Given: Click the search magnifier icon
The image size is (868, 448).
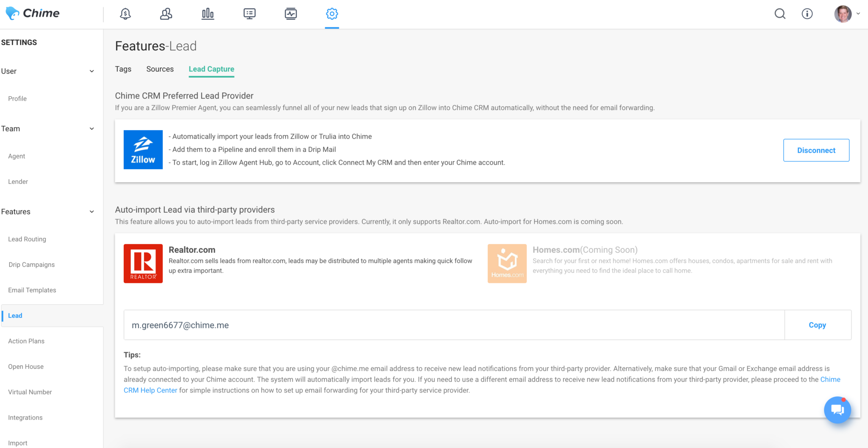Looking at the screenshot, I should coord(780,14).
